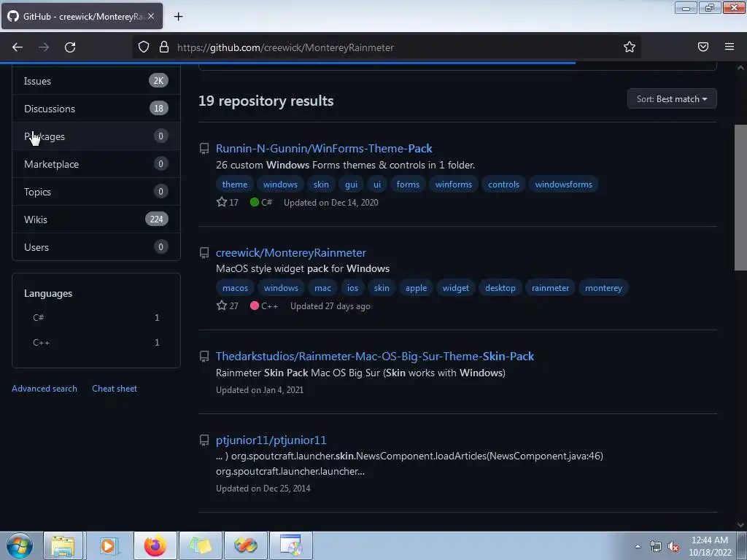Screen dimensions: 747x560
Task: Click the 'controls' topic tag
Action: click(503, 184)
